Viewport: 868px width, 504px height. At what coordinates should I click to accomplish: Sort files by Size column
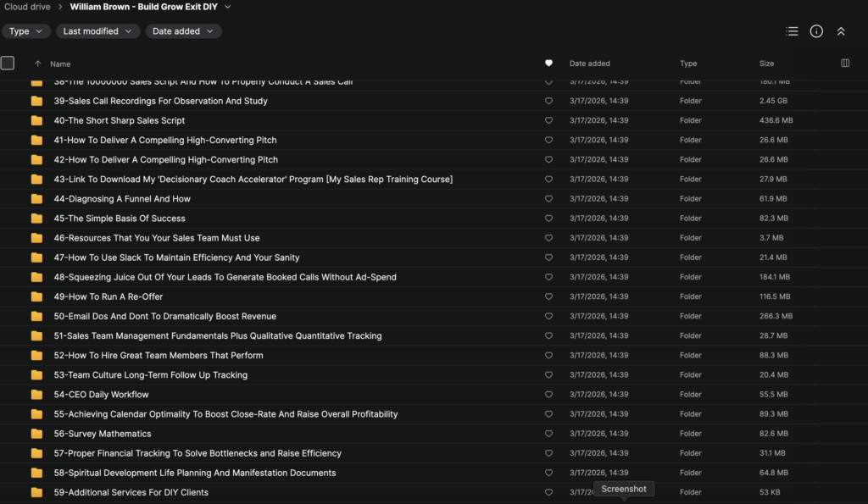pyautogui.click(x=766, y=64)
